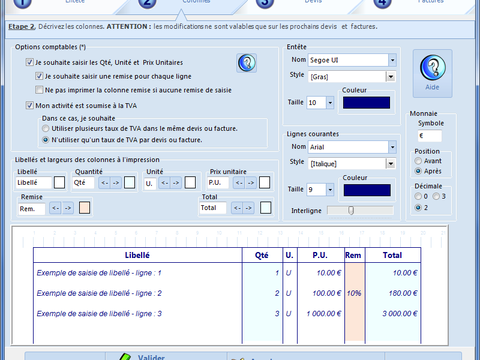Enable 'Ne pas imprimer la colonne remise'
480x360 pixels.
(39, 90)
